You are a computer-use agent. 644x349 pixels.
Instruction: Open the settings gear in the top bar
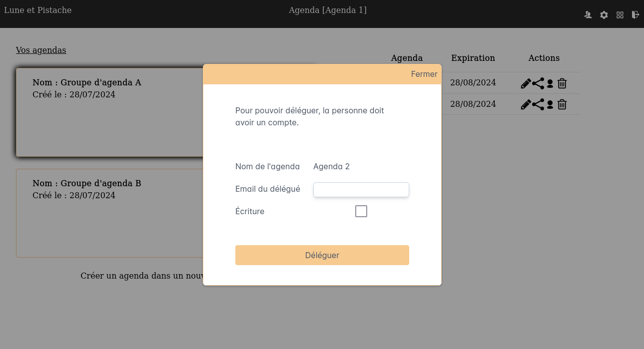[x=604, y=15]
